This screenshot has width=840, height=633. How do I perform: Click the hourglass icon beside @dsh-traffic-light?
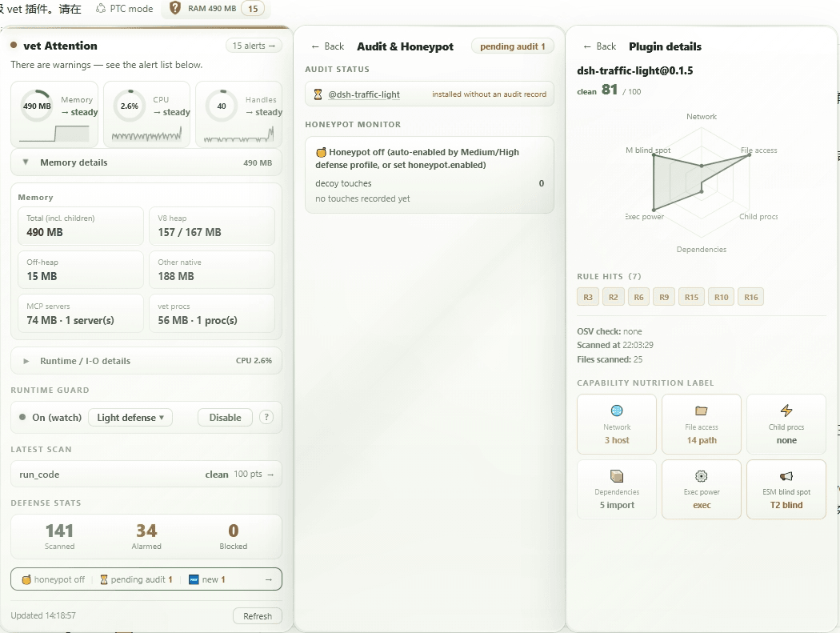coord(318,94)
